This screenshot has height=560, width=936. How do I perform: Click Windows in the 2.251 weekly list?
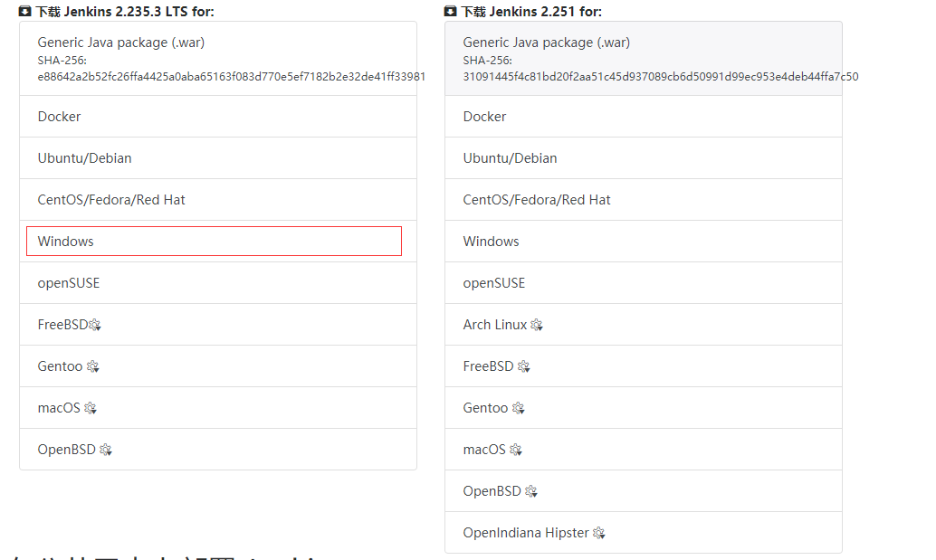[x=644, y=241]
